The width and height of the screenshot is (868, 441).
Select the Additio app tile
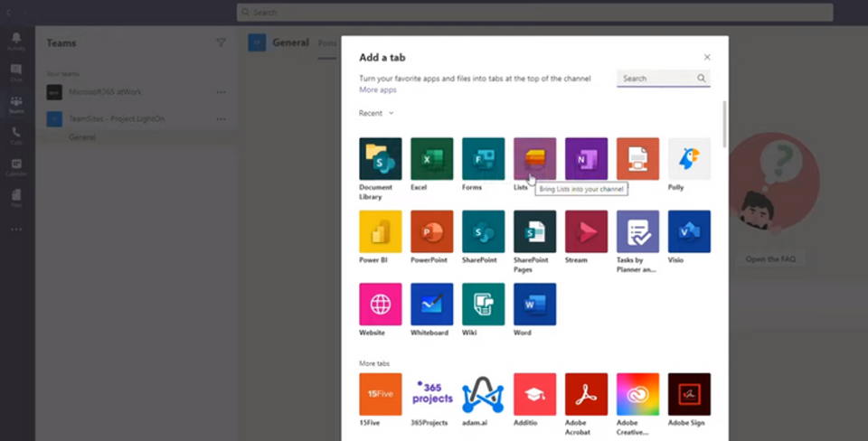(534, 394)
